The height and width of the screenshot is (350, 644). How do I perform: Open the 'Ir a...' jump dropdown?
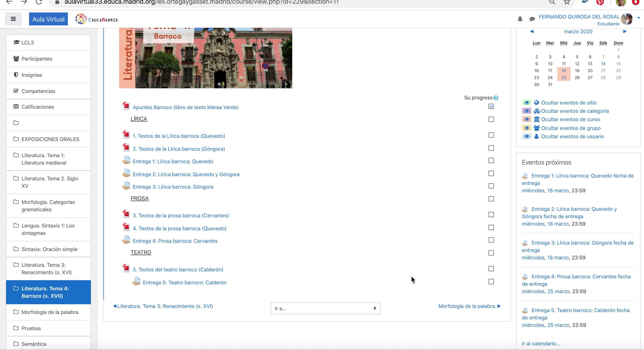(325, 308)
